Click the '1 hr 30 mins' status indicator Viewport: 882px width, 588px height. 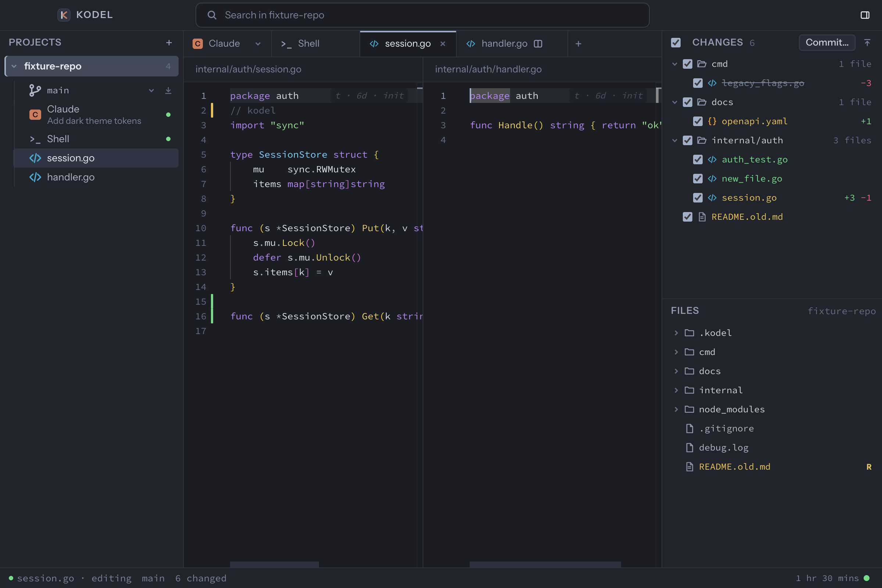[832, 578]
